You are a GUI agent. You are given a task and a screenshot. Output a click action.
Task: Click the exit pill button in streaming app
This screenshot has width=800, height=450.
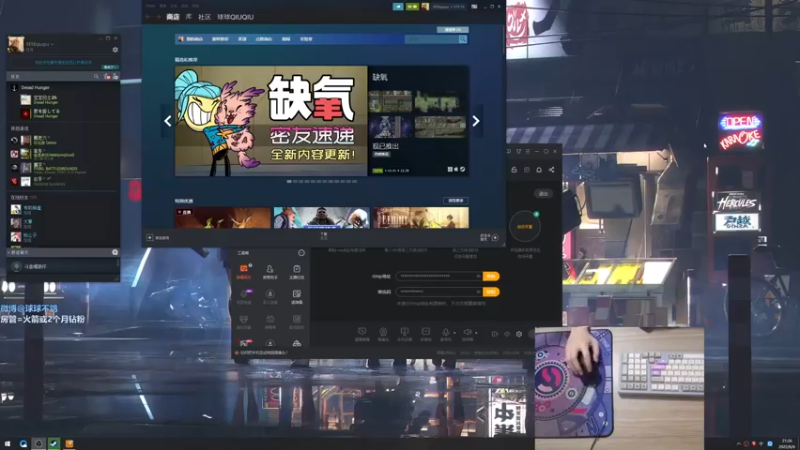pos(543,194)
